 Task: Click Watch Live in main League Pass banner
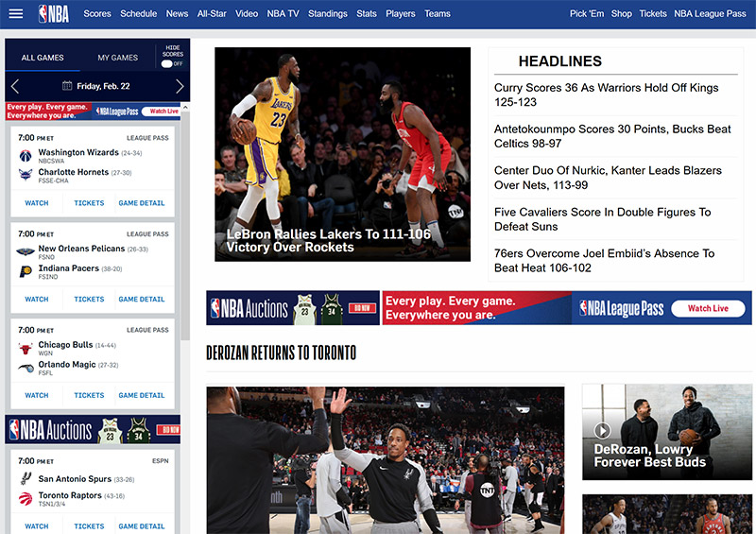click(x=707, y=308)
